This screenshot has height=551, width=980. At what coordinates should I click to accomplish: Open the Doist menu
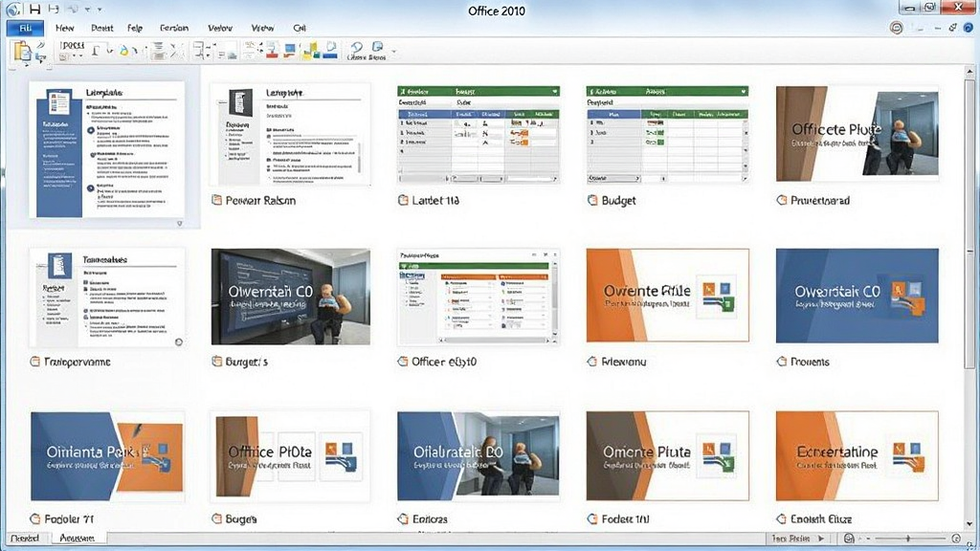(101, 28)
